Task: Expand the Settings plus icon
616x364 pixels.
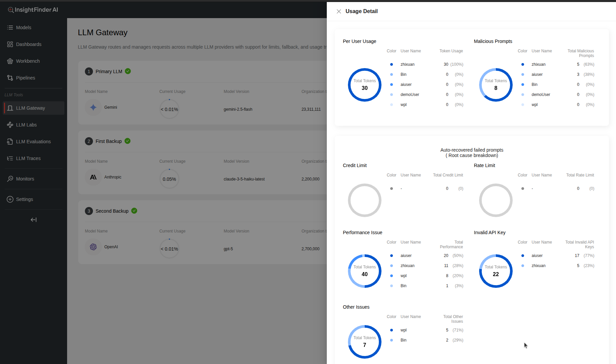Action: click(x=10, y=199)
